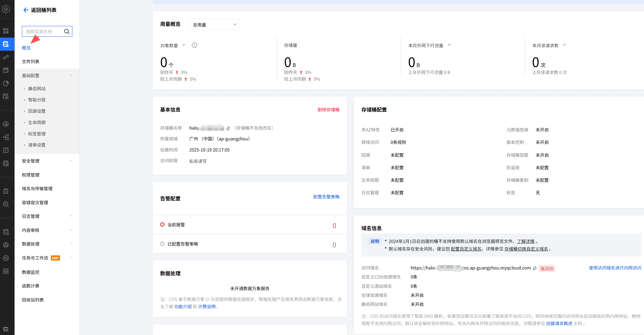Select the 当前报警 radio indicator
The height and width of the screenshot is (335, 644).
coord(162,225)
